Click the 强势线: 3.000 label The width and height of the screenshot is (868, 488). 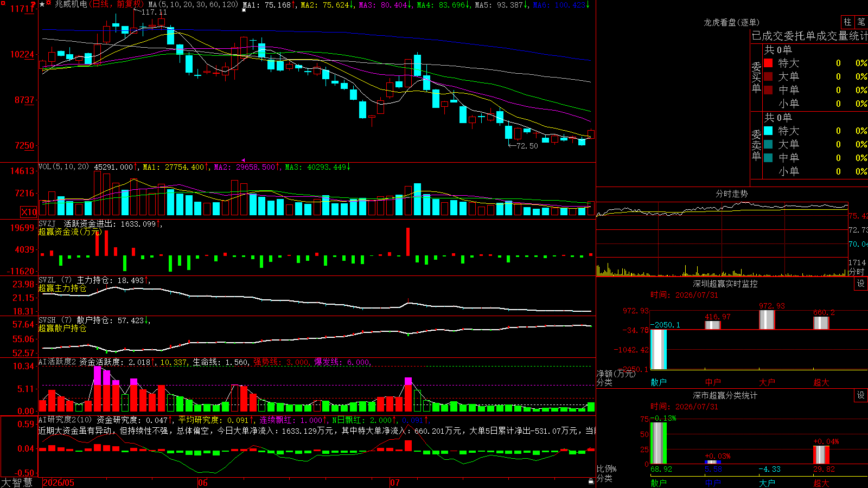pos(281,362)
